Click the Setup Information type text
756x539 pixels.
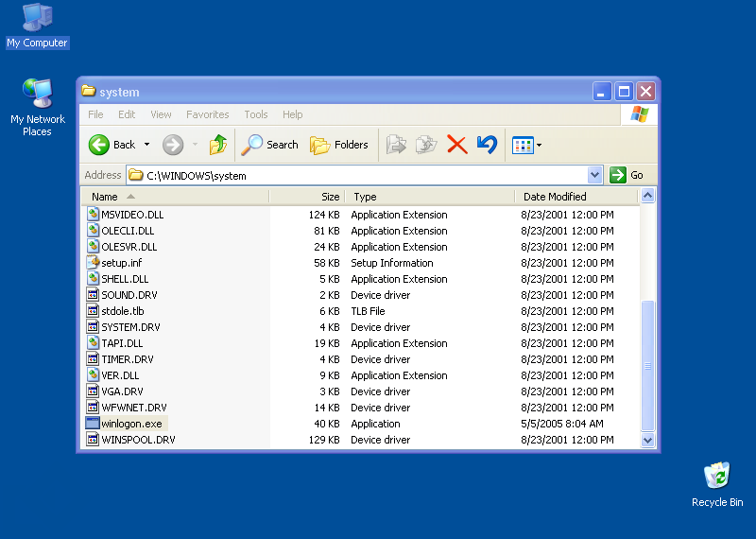point(392,263)
